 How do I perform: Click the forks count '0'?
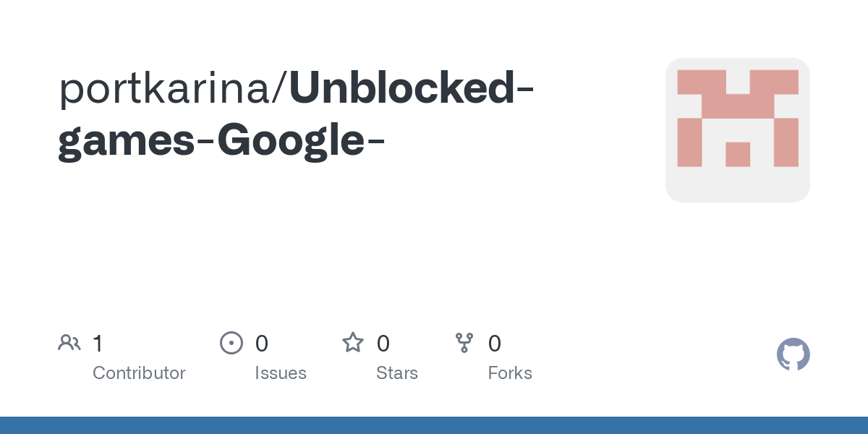495,344
